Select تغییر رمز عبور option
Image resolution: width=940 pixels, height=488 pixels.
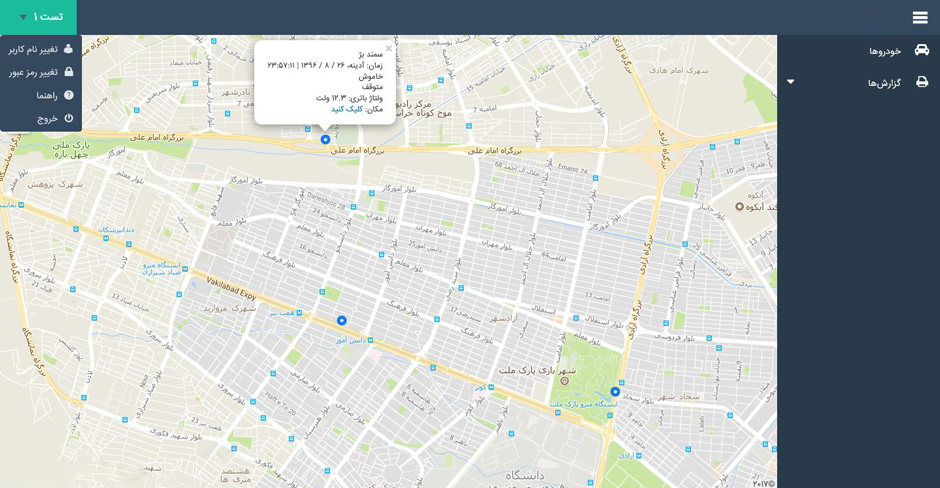click(34, 72)
